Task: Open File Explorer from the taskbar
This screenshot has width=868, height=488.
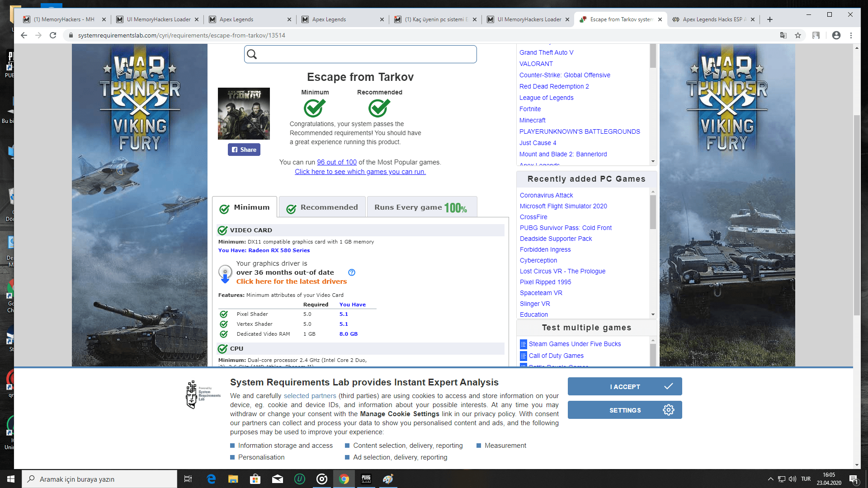Action: 233,479
